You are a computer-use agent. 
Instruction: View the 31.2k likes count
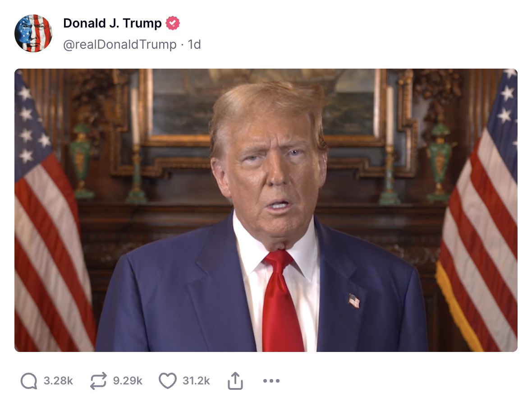click(x=196, y=381)
